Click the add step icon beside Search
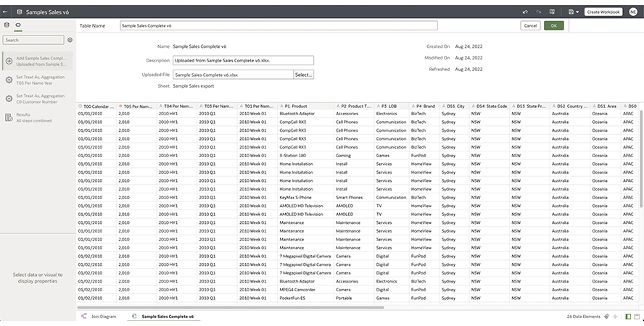This screenshot has width=644, height=326. click(x=70, y=40)
